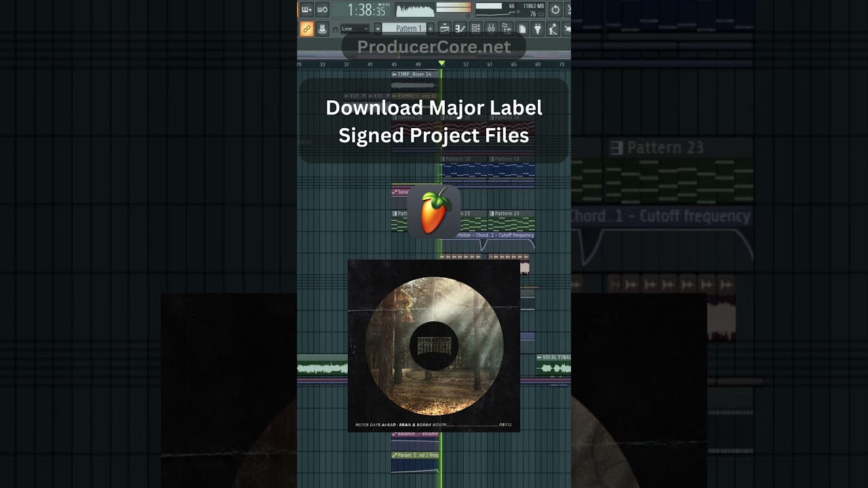Click the 11863 MB memory readout
Screen dimensions: 868x488
click(x=534, y=6)
